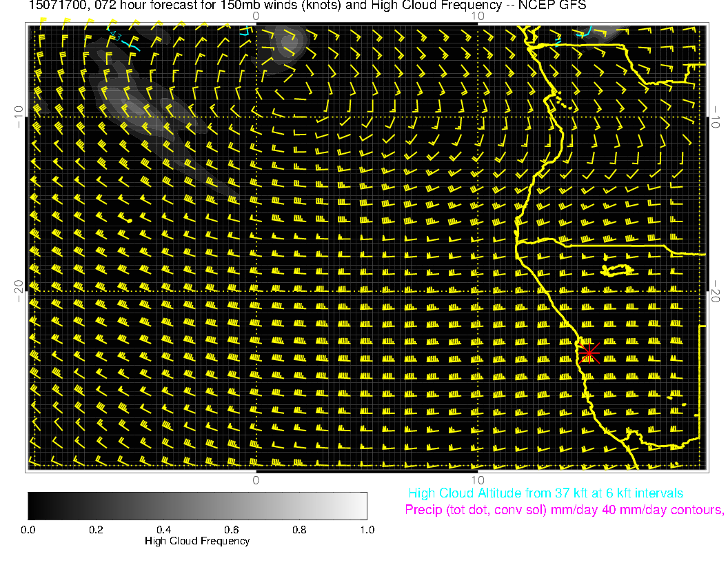The image size is (728, 563).
Task: Click the cyan High Cloud Altitude legend text
Action: (545, 493)
